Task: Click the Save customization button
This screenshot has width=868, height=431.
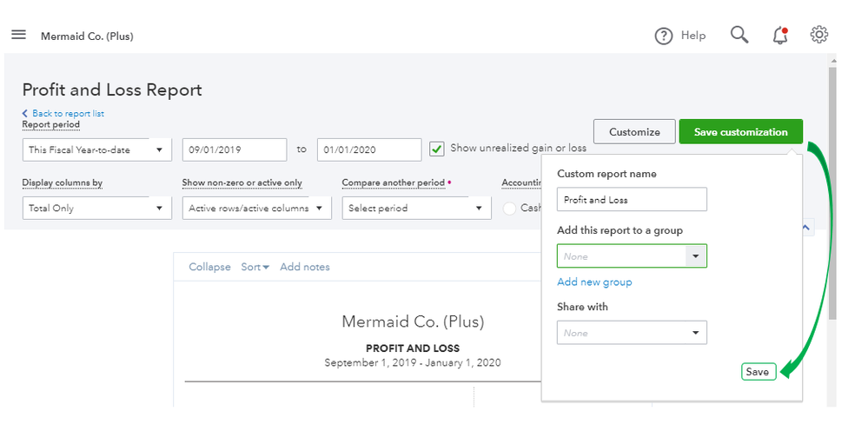Action: tap(740, 132)
